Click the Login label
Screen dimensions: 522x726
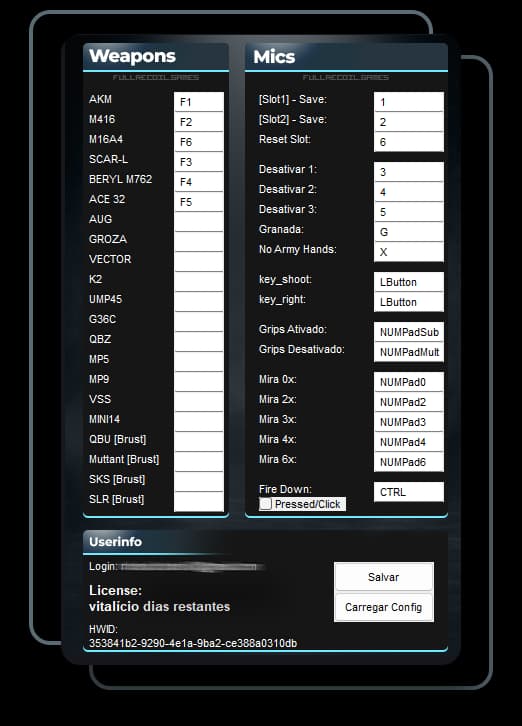pyautogui.click(x=102, y=567)
